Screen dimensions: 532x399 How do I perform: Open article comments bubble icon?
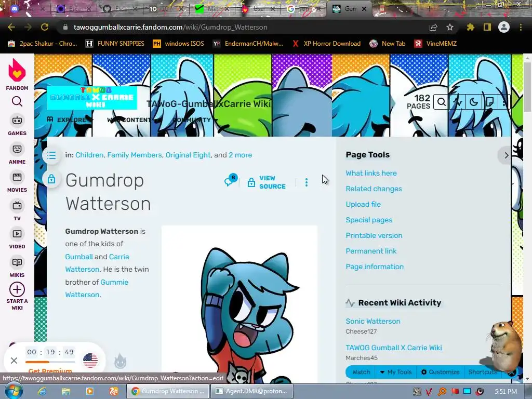point(230,181)
